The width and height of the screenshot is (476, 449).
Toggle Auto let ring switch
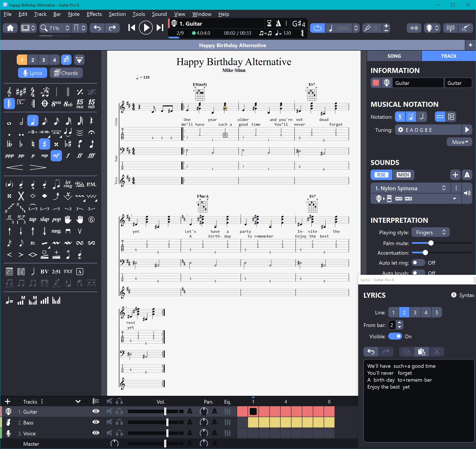(x=418, y=263)
